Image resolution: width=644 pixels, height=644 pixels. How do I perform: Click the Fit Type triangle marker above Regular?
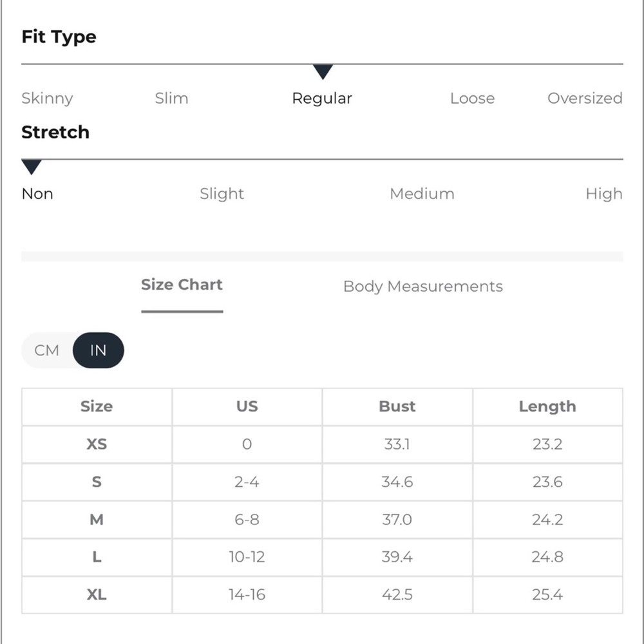point(323,71)
